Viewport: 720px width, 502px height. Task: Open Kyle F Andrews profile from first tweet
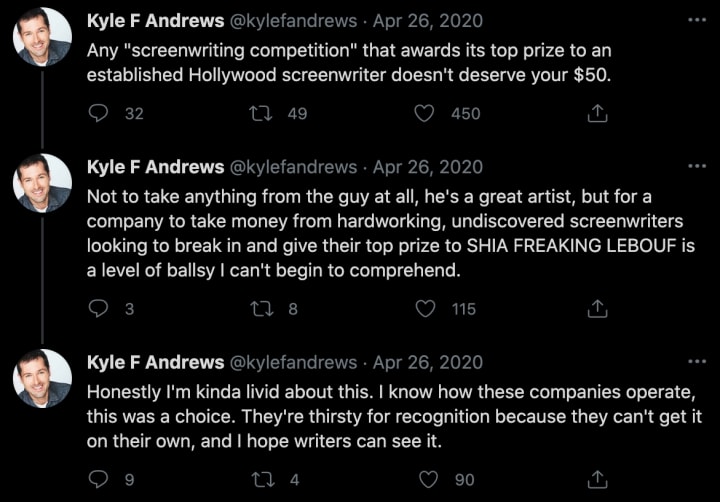(155, 21)
